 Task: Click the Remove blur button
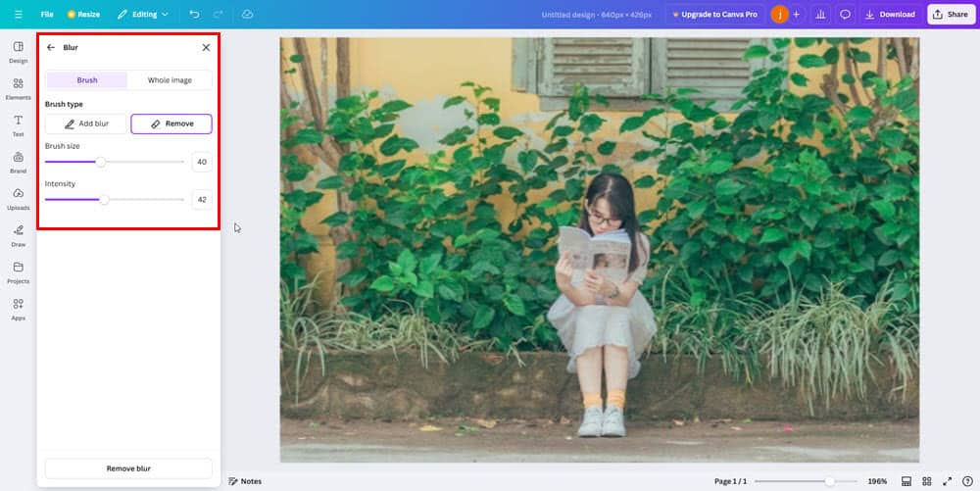tap(128, 468)
